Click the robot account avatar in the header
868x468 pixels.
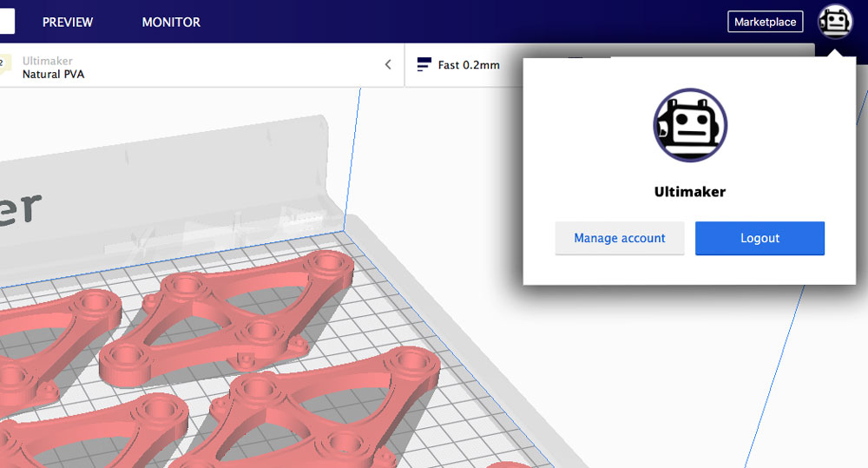pos(835,22)
